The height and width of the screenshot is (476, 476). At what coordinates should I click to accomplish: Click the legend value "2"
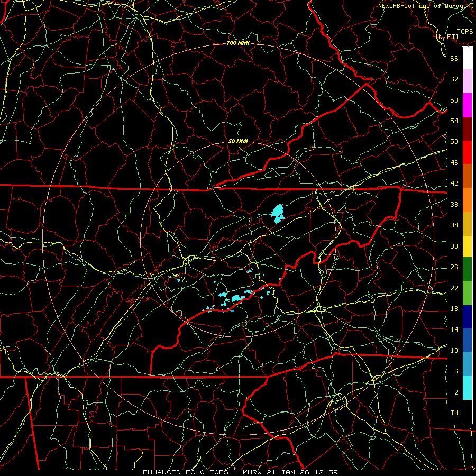click(x=456, y=392)
